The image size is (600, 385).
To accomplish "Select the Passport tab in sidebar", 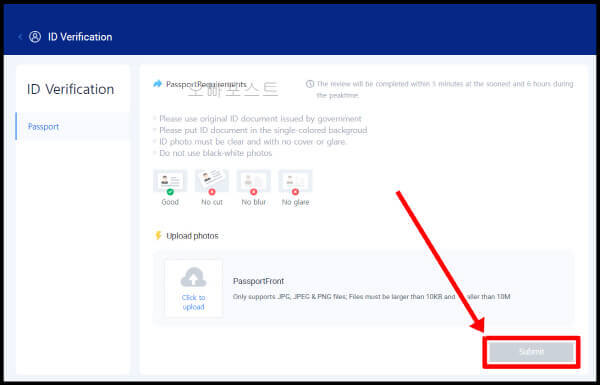I will (x=73, y=126).
